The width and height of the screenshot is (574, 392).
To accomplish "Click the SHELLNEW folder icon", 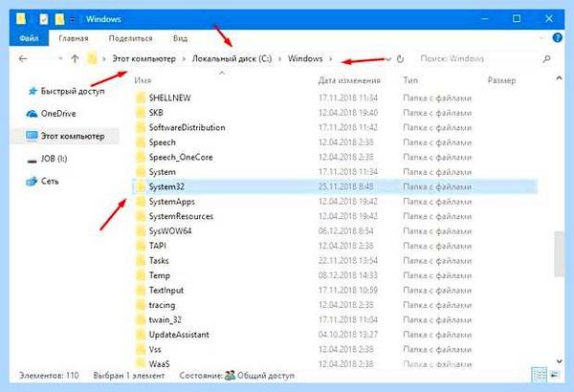I will (x=141, y=98).
